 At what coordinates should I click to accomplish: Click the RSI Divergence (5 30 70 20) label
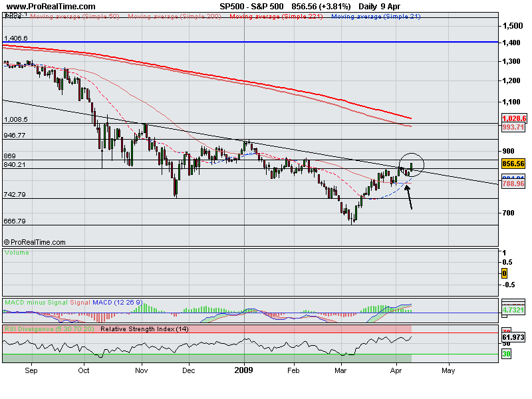(x=49, y=329)
